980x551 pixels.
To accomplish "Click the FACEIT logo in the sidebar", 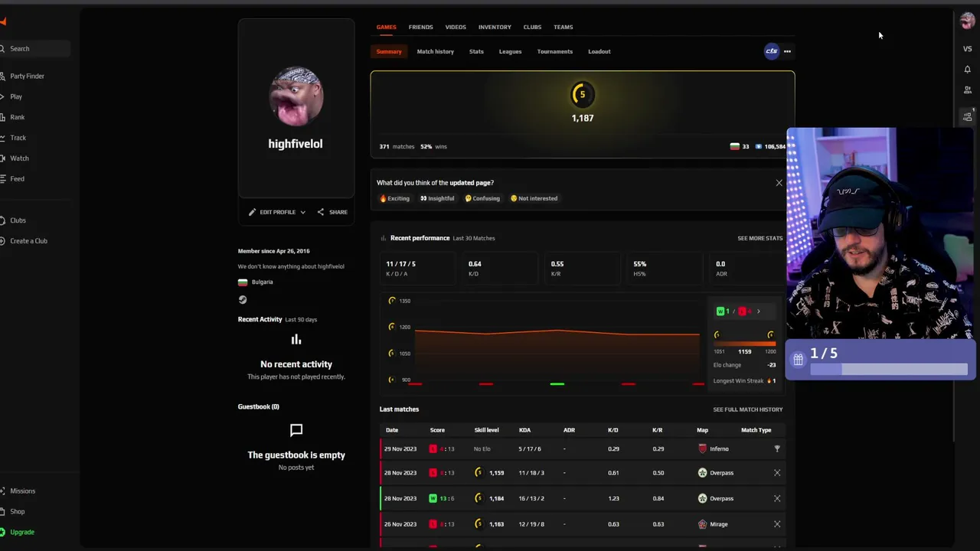I will pyautogui.click(x=3, y=21).
